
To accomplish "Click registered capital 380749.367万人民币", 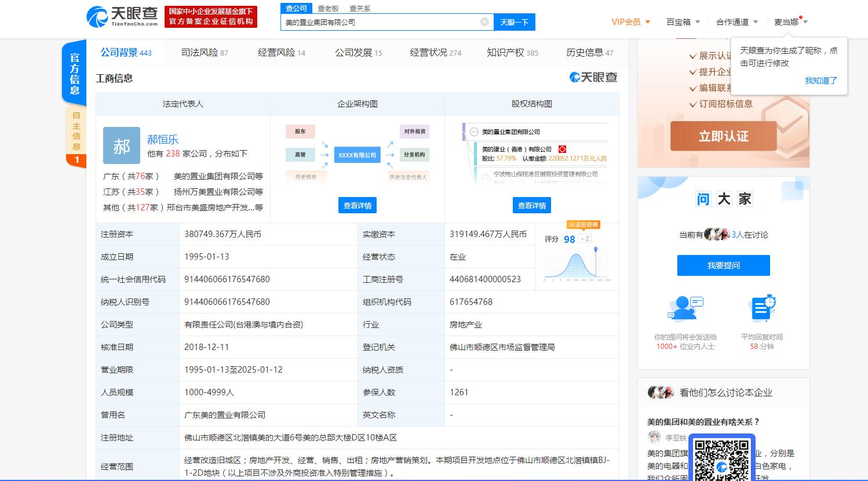I will click(x=223, y=234).
